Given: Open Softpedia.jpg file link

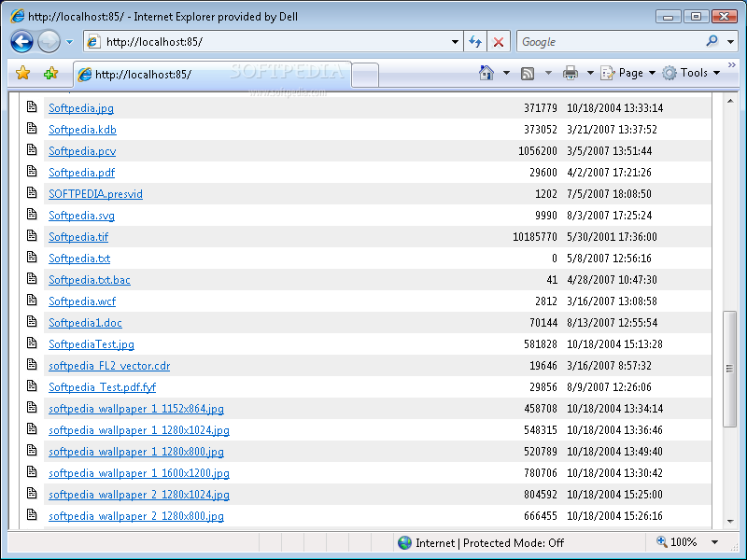Looking at the screenshot, I should pos(81,108).
